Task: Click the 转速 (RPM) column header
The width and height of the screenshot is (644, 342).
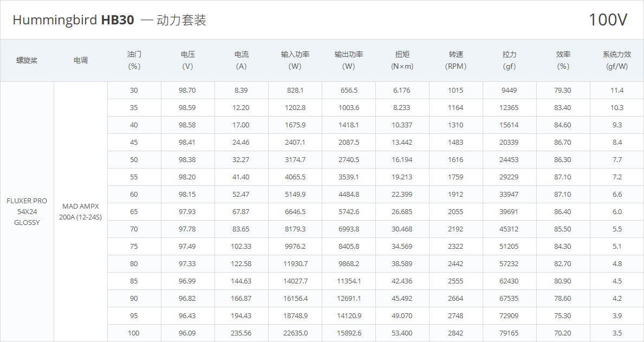Action: 456,60
